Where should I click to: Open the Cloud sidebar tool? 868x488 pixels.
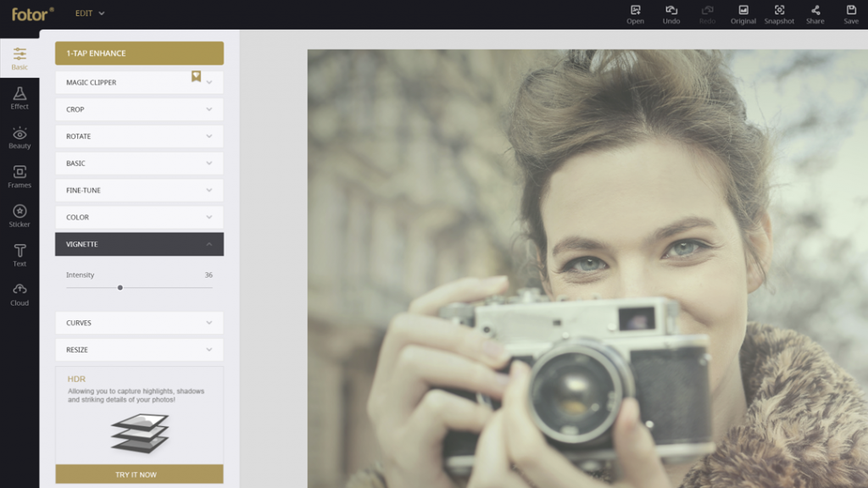point(19,294)
